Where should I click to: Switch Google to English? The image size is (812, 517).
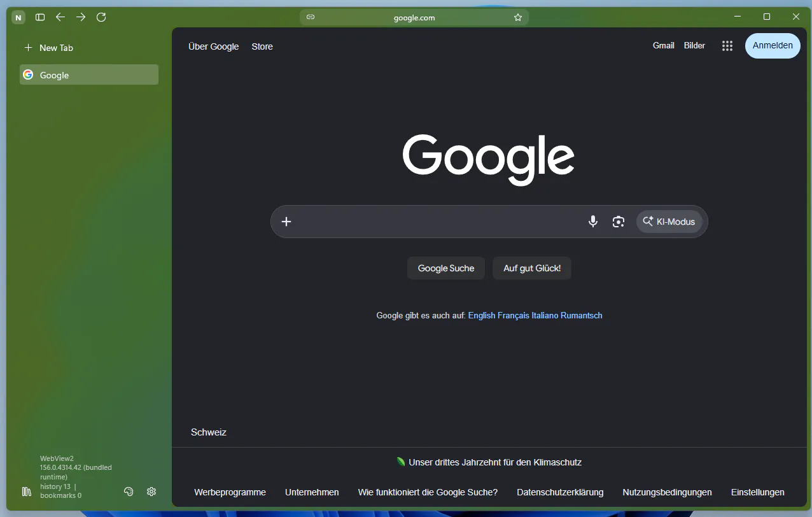coord(482,315)
